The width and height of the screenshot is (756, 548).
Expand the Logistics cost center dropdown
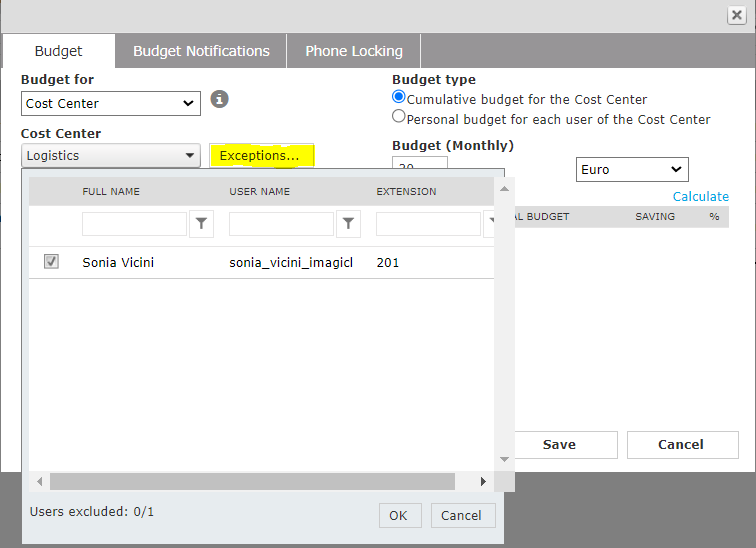(110, 156)
